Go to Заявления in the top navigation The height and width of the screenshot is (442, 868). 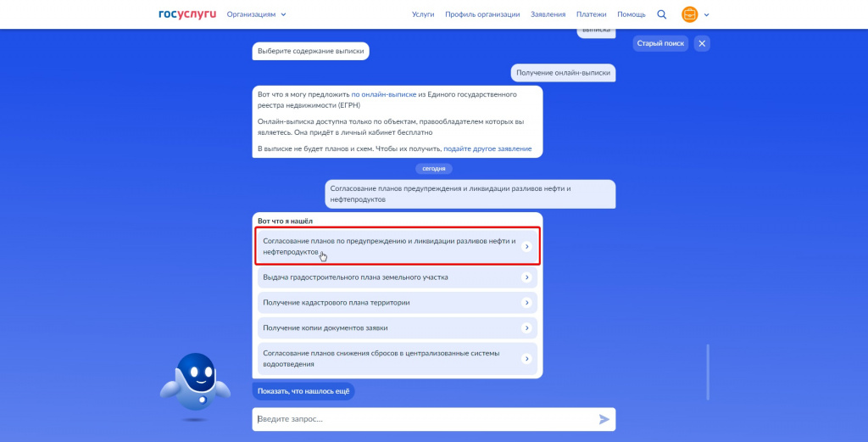[548, 14]
